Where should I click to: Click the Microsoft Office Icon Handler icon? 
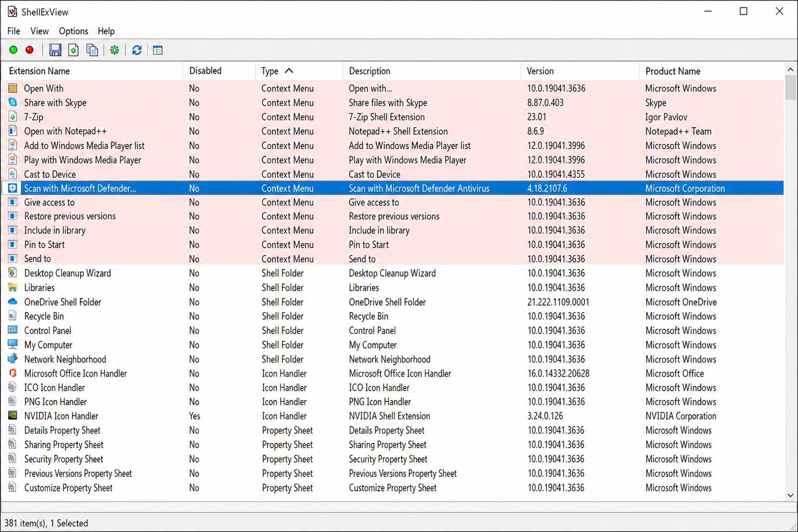pos(13,373)
